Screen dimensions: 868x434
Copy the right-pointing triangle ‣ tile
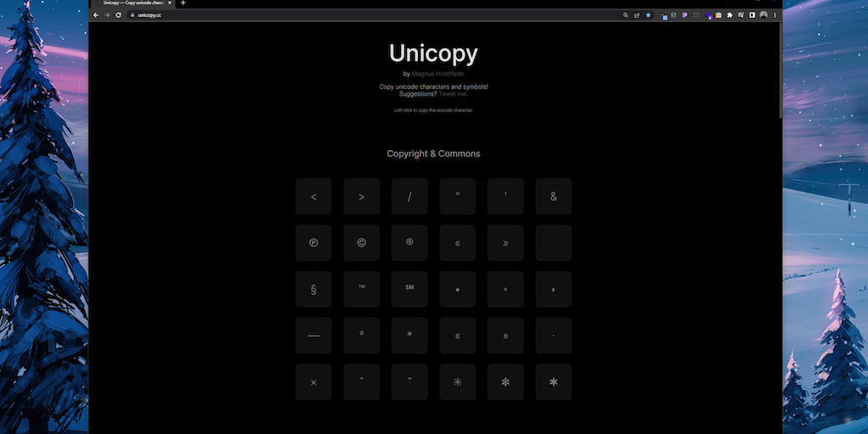coord(554,290)
